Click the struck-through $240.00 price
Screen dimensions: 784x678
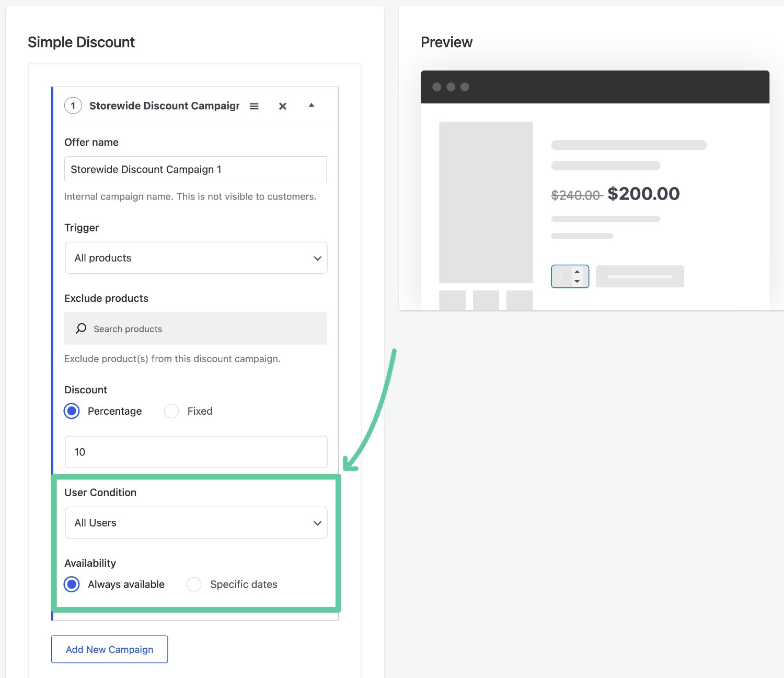[x=577, y=195]
